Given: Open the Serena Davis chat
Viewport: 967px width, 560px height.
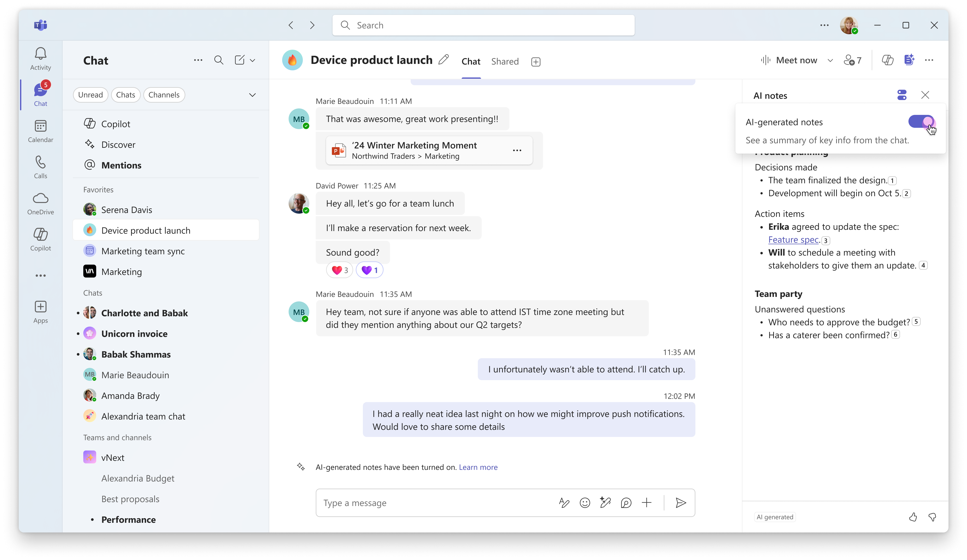Looking at the screenshot, I should click(x=166, y=210).
